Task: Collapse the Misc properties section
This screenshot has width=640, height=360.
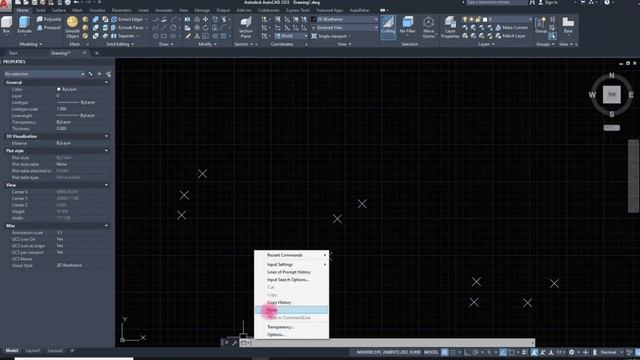Action: [x=107, y=226]
